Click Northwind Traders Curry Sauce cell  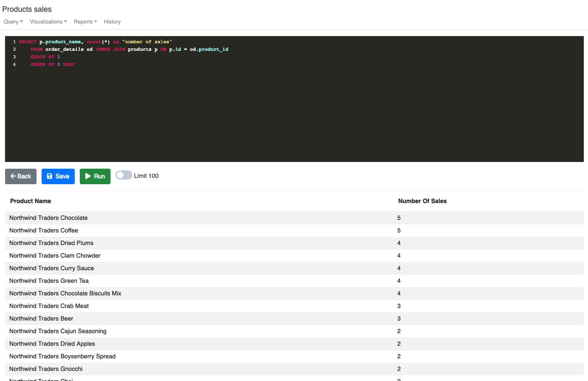[52, 268]
